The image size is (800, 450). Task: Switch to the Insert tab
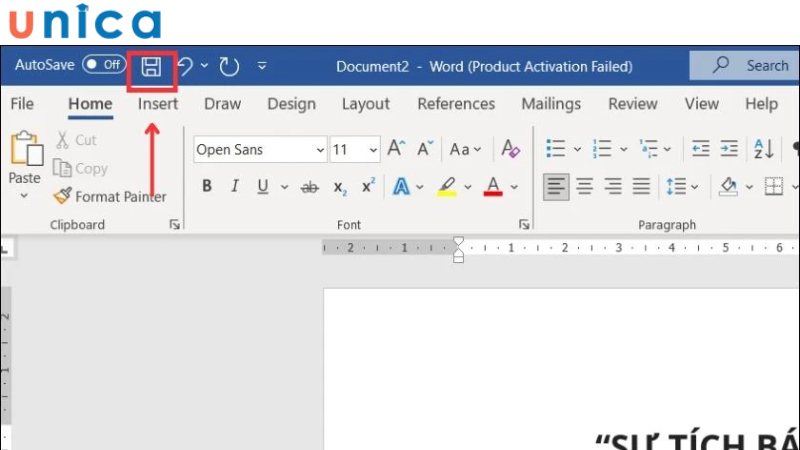pos(158,104)
